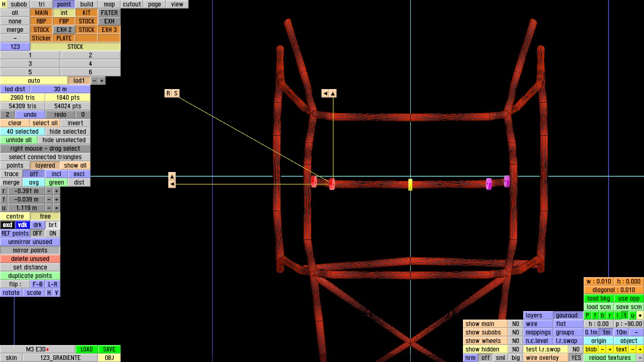Screen dimensions: 644x362
Task: Select the EXH 2 layer button
Action: click(x=64, y=30)
